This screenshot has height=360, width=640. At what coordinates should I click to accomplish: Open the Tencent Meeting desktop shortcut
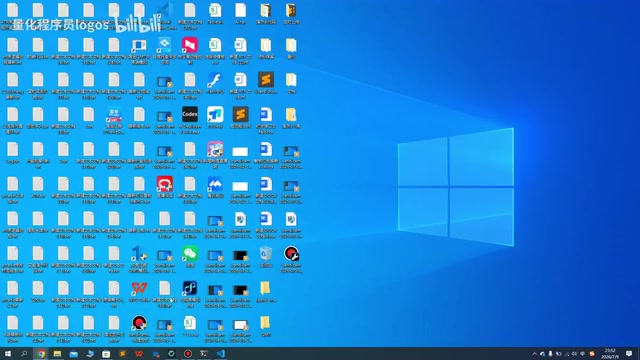click(x=215, y=184)
